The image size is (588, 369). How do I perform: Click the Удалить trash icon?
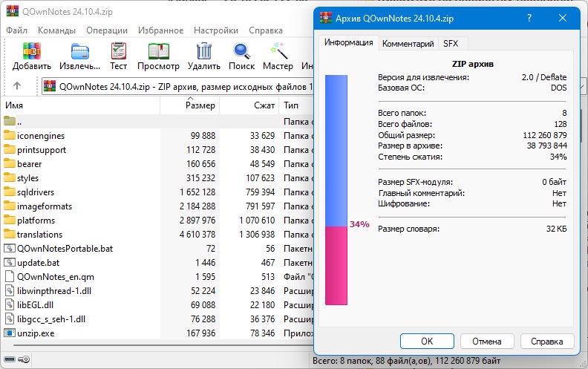pos(204,51)
